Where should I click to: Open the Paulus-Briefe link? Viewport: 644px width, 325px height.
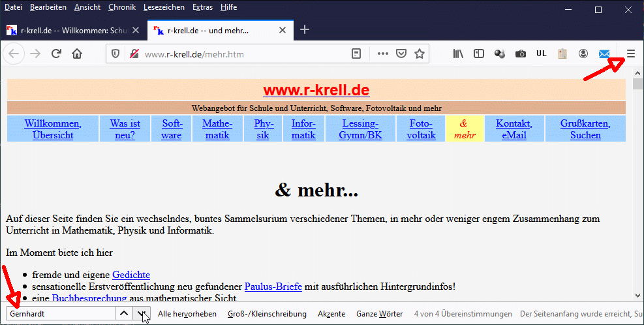click(270, 286)
